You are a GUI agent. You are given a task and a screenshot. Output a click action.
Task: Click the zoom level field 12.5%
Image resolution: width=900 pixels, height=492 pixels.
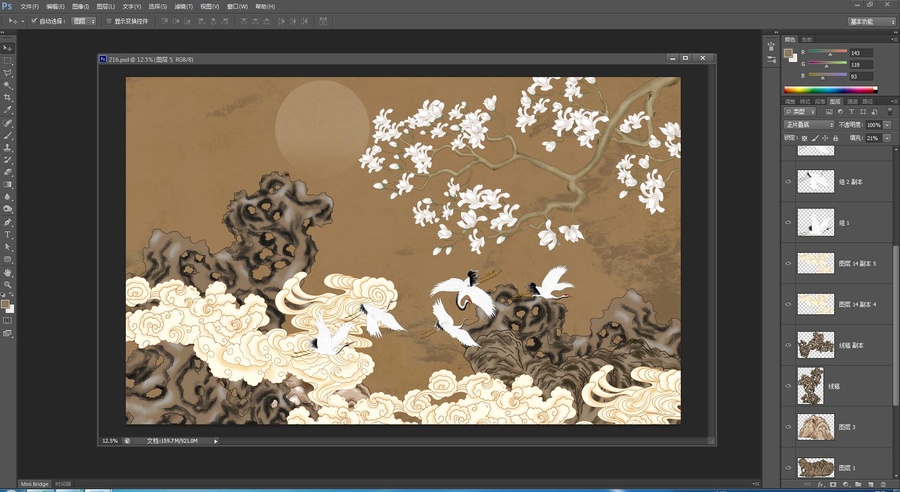[110, 441]
